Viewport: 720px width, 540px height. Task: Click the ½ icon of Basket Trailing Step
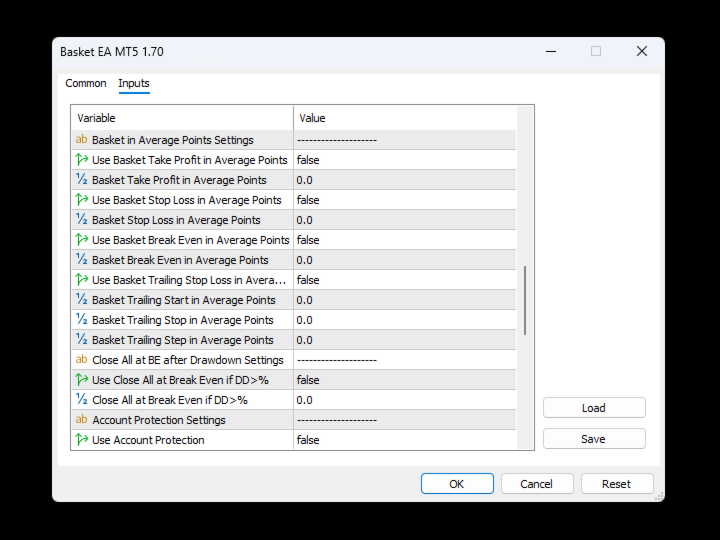pos(81,339)
